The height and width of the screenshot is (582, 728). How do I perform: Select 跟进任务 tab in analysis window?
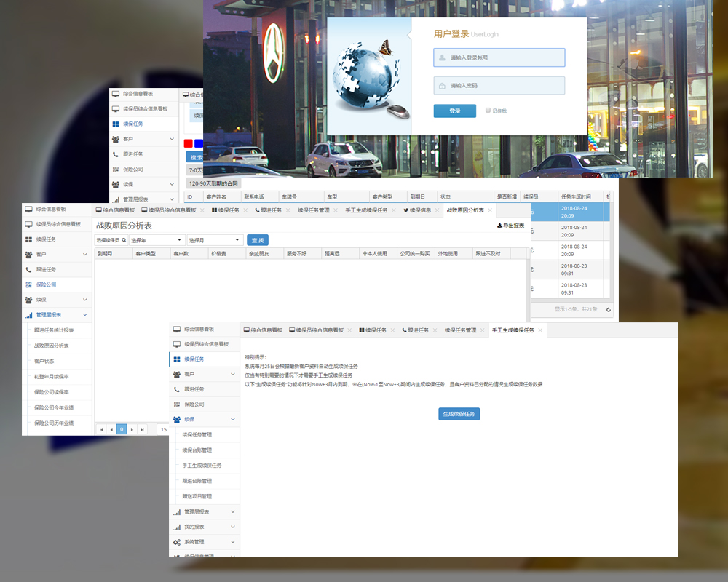(x=269, y=210)
